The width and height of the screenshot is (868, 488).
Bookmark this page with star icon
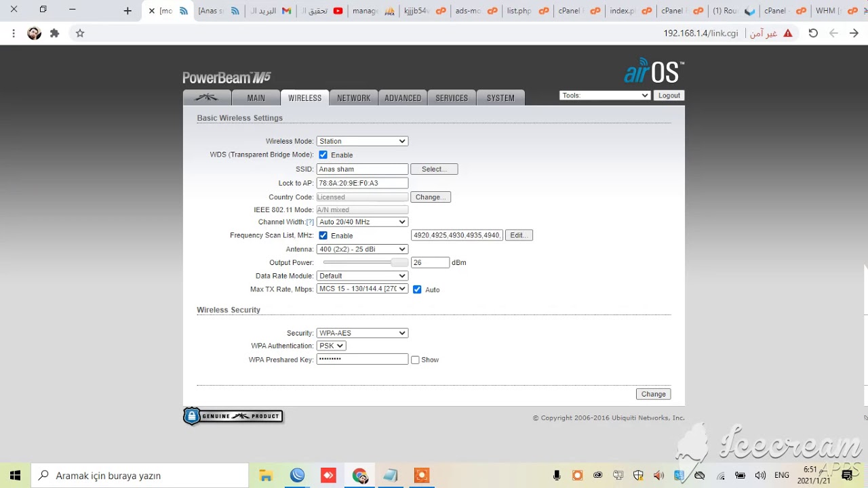[x=80, y=33]
